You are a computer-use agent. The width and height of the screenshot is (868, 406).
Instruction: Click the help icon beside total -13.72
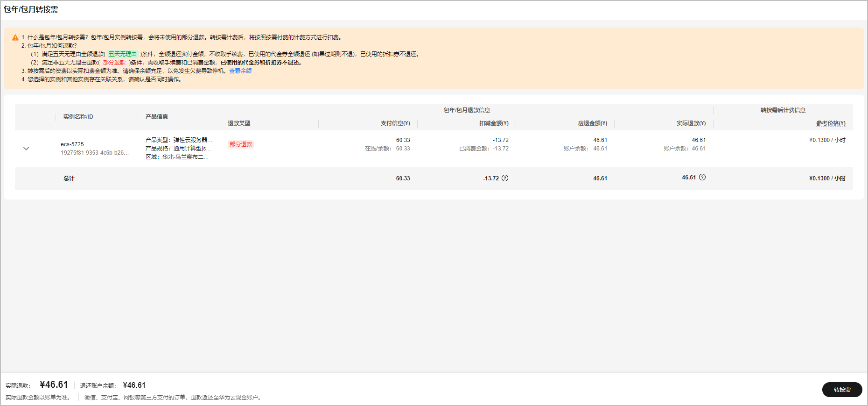505,178
